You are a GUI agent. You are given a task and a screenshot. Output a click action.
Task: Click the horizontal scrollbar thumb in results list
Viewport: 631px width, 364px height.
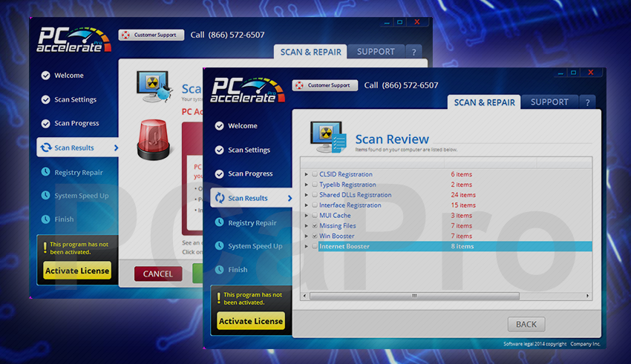pos(414,296)
